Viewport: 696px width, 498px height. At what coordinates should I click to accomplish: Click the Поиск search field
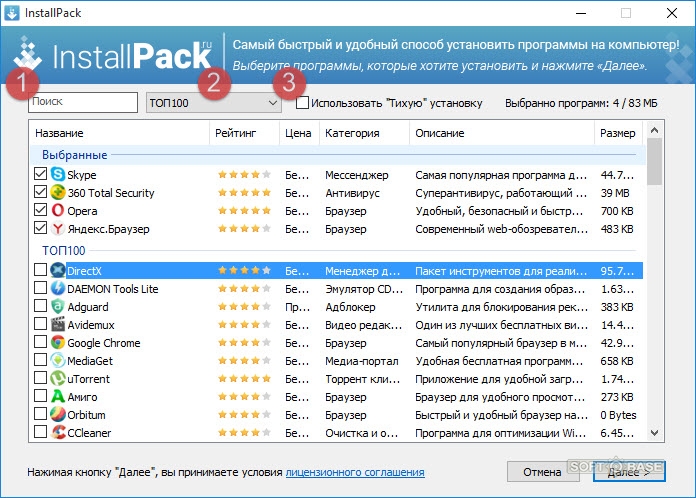tap(83, 102)
